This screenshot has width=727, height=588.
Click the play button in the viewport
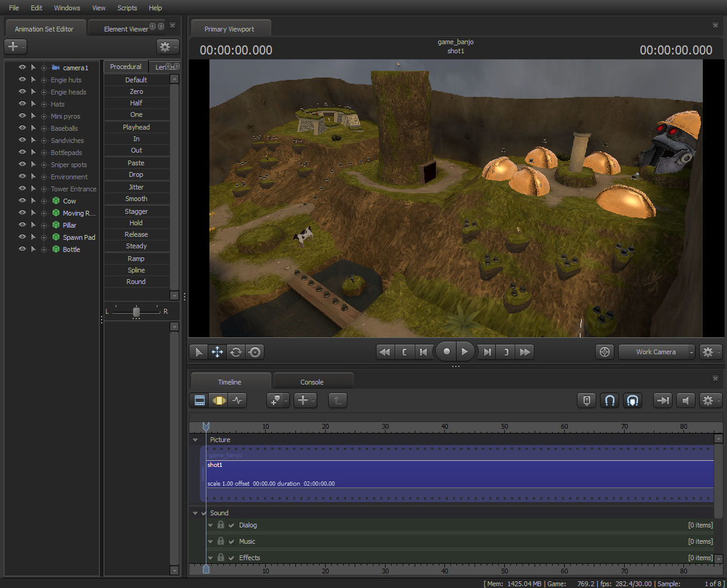point(464,351)
